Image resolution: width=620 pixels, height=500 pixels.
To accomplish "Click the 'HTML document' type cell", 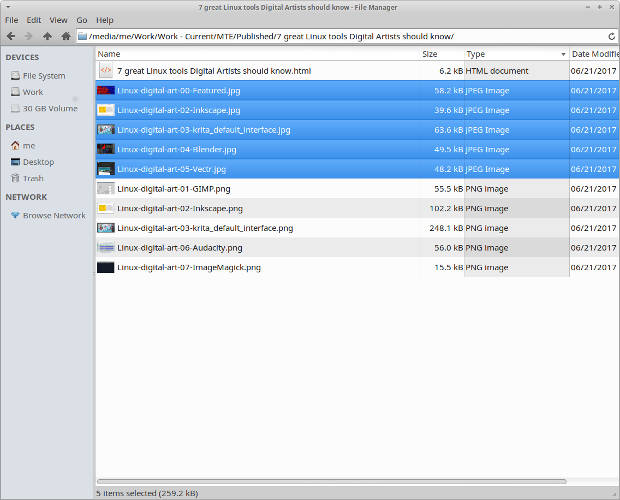I will (x=497, y=71).
